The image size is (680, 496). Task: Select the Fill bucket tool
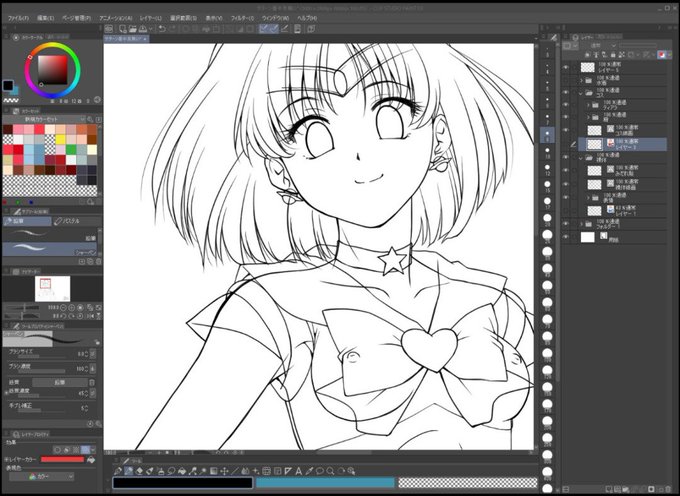[x=182, y=471]
